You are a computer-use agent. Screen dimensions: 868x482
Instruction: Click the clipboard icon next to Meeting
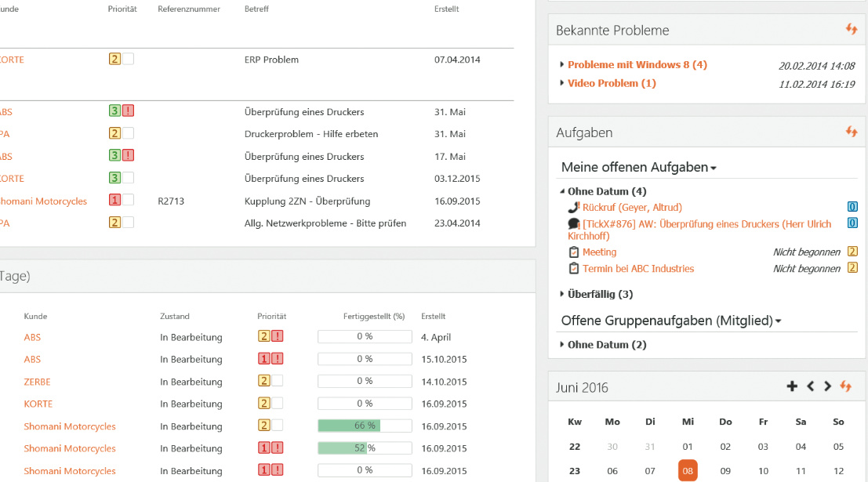click(574, 252)
